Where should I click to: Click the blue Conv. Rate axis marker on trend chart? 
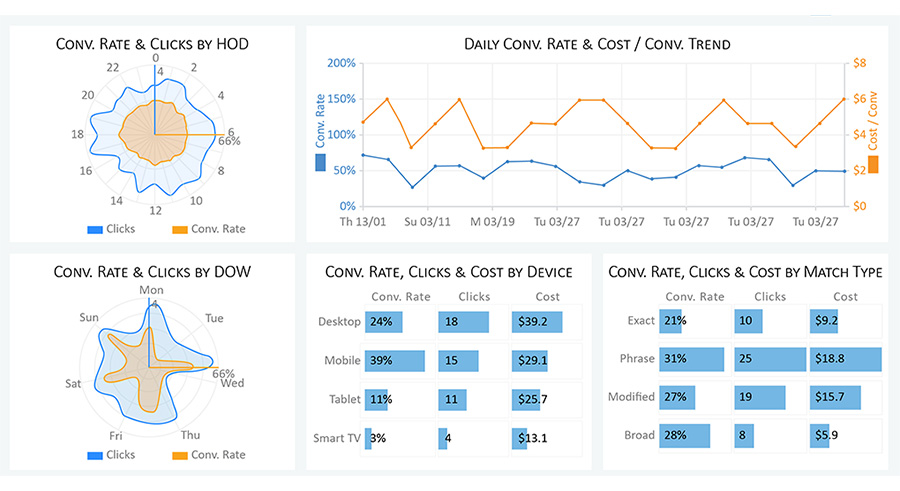pyautogui.click(x=320, y=163)
